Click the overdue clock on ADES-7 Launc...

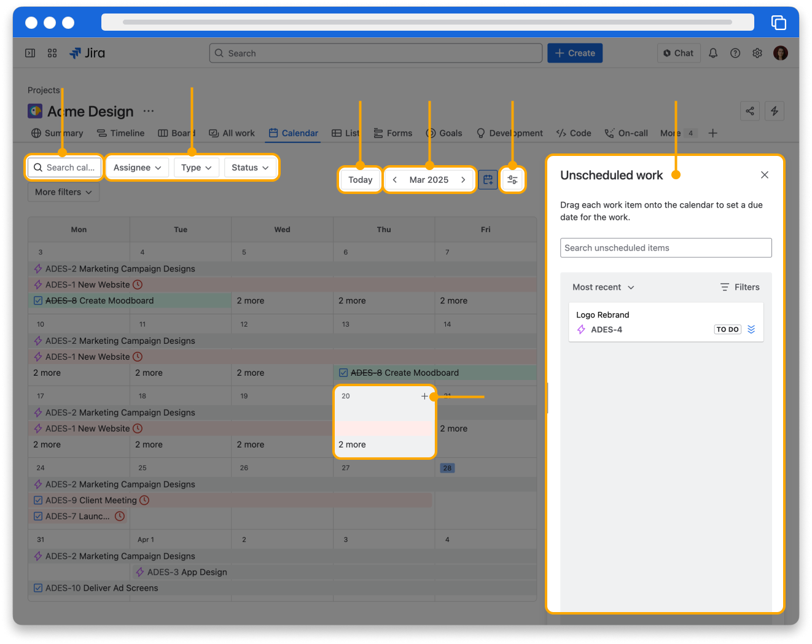click(120, 516)
